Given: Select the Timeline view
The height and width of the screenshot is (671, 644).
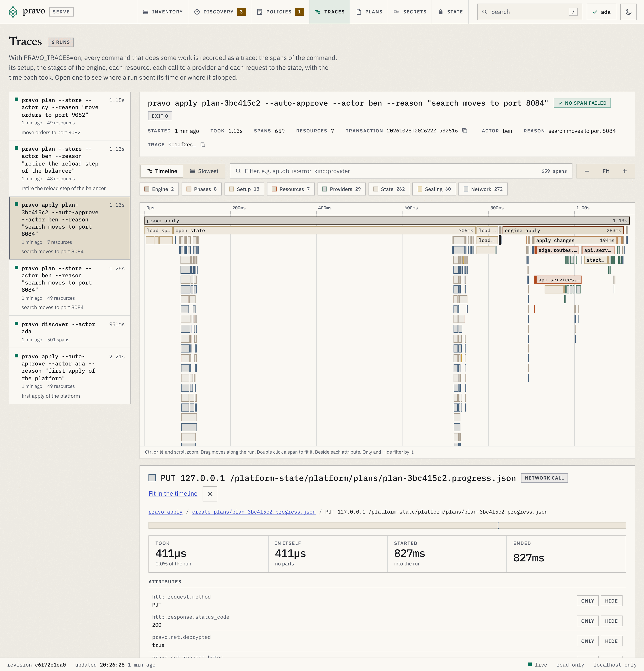Looking at the screenshot, I should [x=162, y=171].
